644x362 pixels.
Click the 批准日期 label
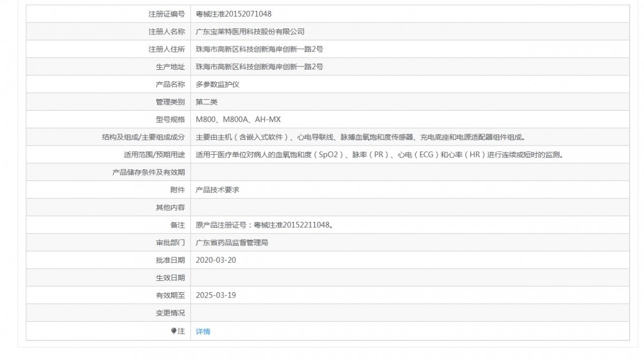(170, 260)
